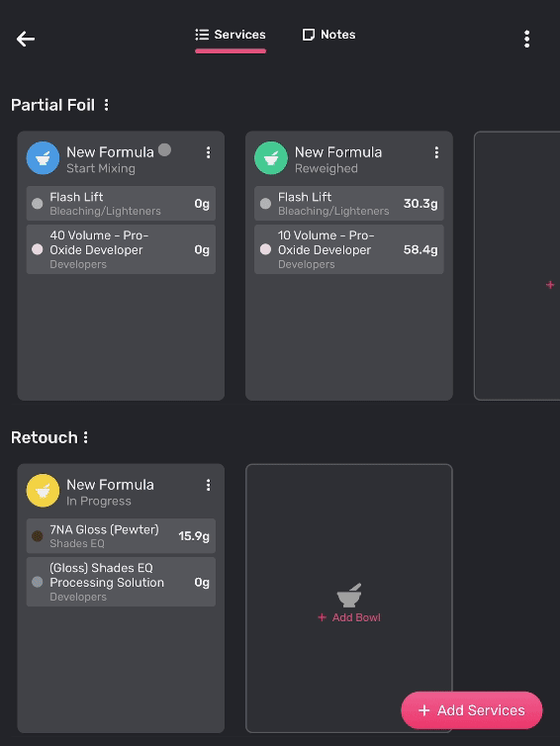
Task: Click the Add Services button
Action: 472,710
